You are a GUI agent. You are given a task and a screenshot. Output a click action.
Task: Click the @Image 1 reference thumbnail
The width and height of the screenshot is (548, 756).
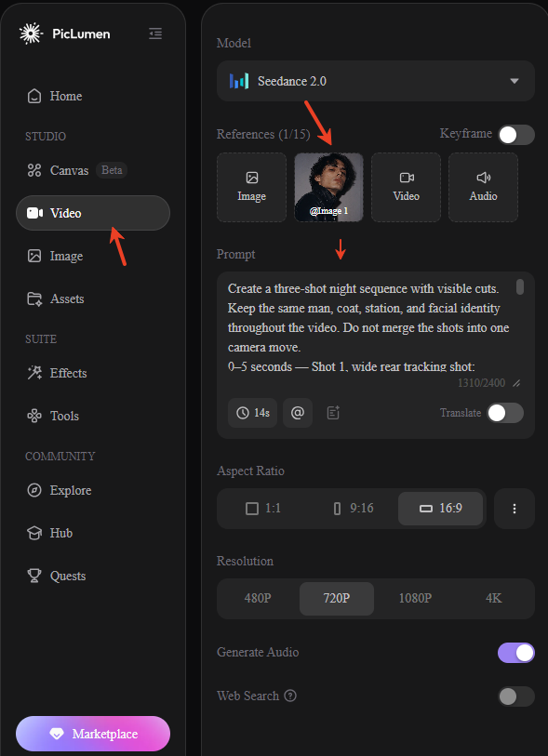(x=329, y=188)
